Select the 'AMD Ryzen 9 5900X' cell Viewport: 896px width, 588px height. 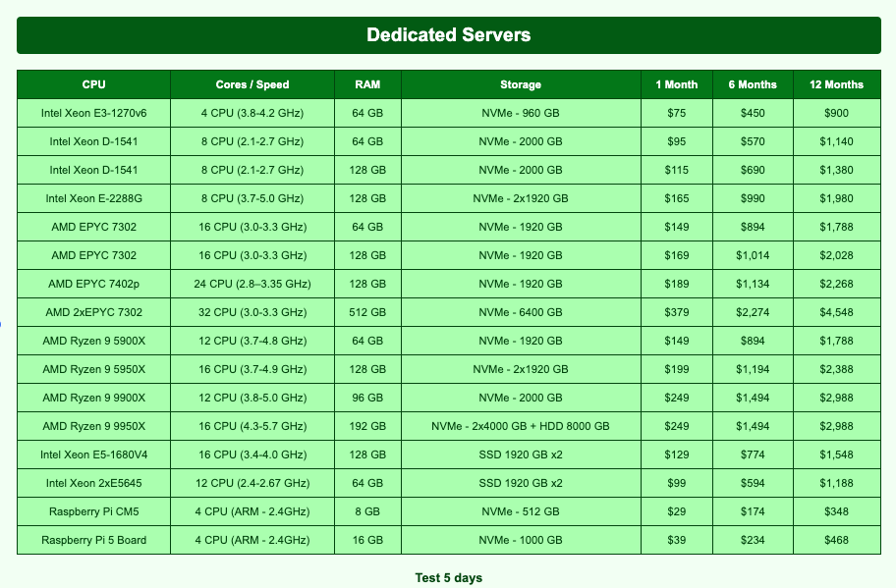(x=93, y=341)
